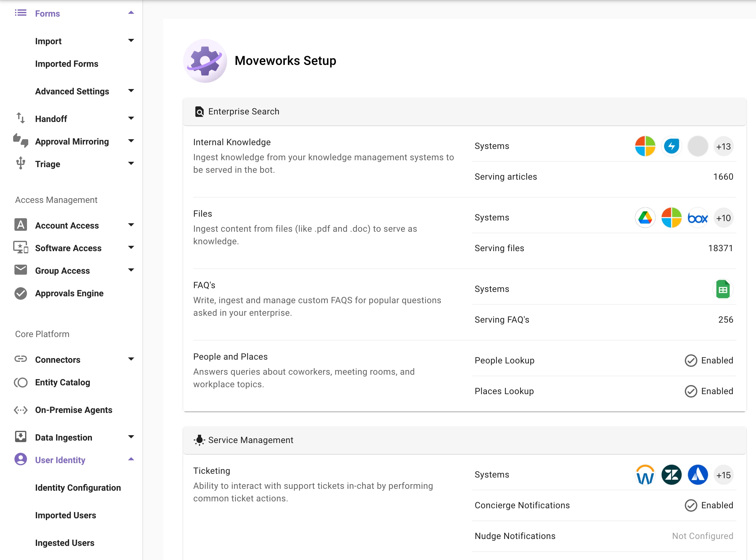Open the Internal Knowledge section
The height and width of the screenshot is (560, 756).
(232, 142)
